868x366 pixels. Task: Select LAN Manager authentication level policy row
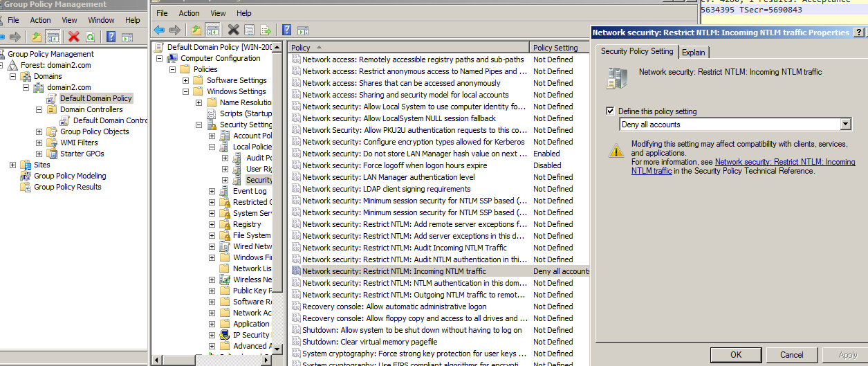(x=439, y=177)
